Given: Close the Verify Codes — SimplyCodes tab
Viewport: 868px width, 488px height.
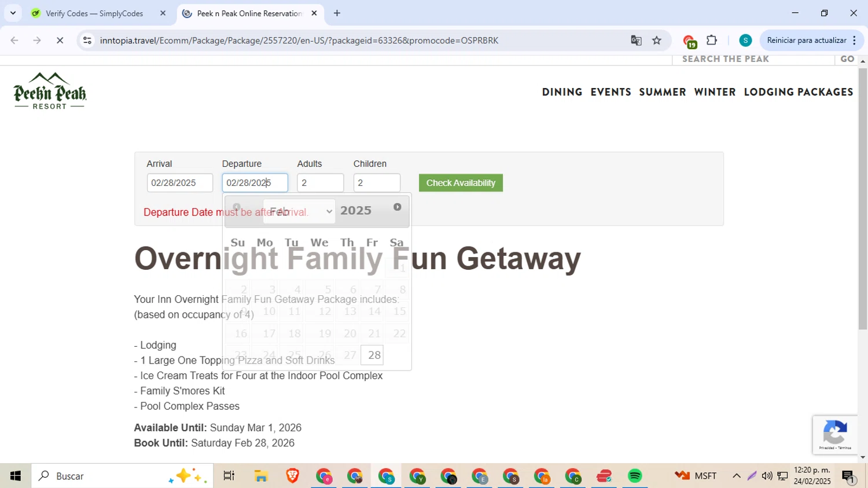Looking at the screenshot, I should click(163, 13).
